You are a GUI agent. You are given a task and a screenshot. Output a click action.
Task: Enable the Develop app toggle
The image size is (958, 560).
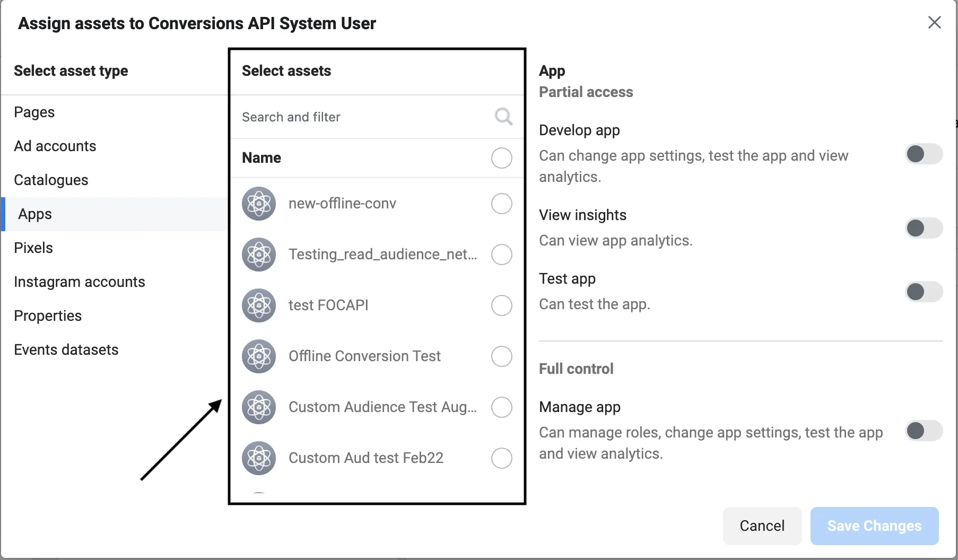tap(924, 154)
